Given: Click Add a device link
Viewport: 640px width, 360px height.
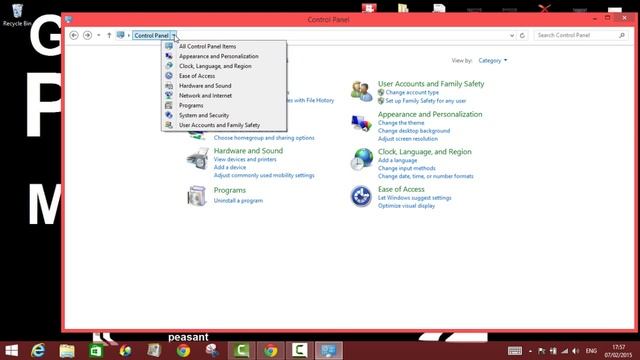Looking at the screenshot, I should (x=230, y=167).
